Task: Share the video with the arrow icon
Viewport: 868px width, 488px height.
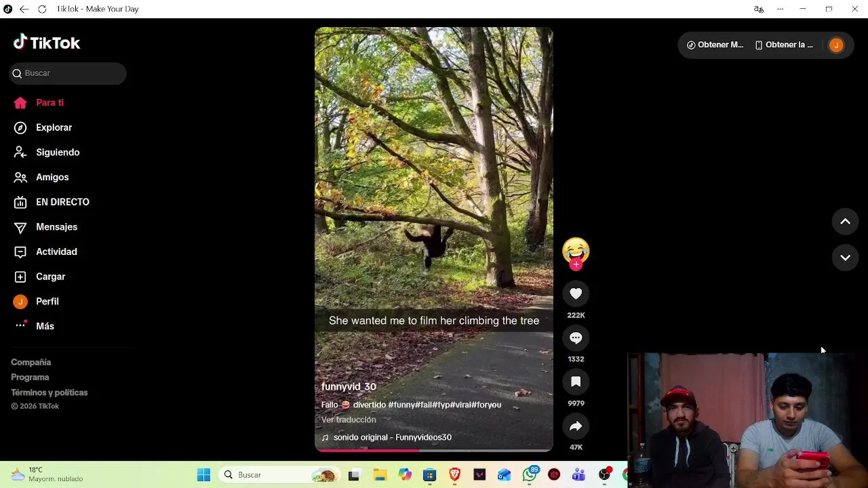Action: [x=576, y=426]
